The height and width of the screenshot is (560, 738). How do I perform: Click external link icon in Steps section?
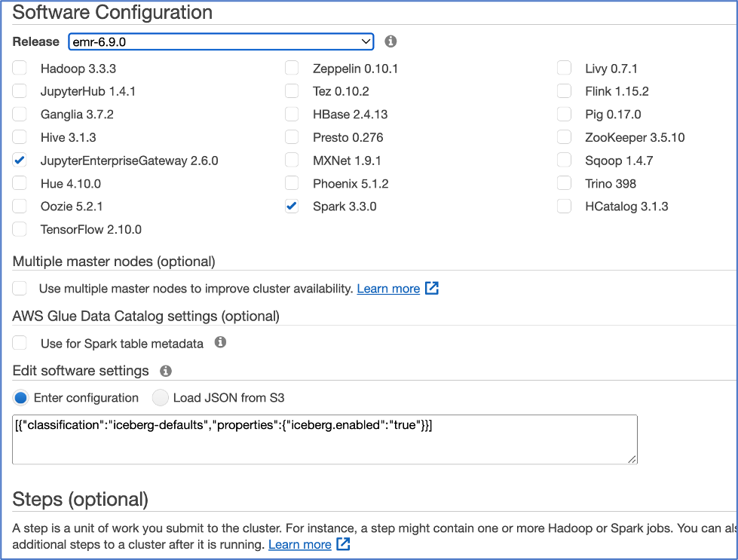(x=343, y=544)
